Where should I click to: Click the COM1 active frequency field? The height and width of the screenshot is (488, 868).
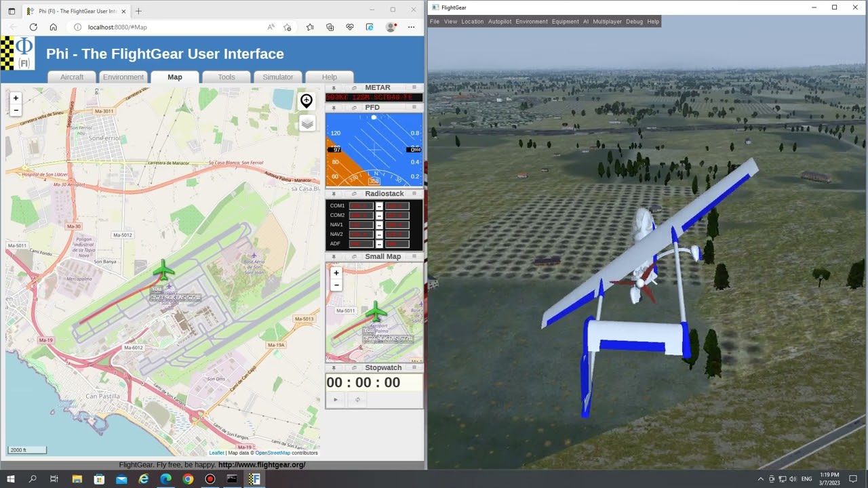click(361, 206)
